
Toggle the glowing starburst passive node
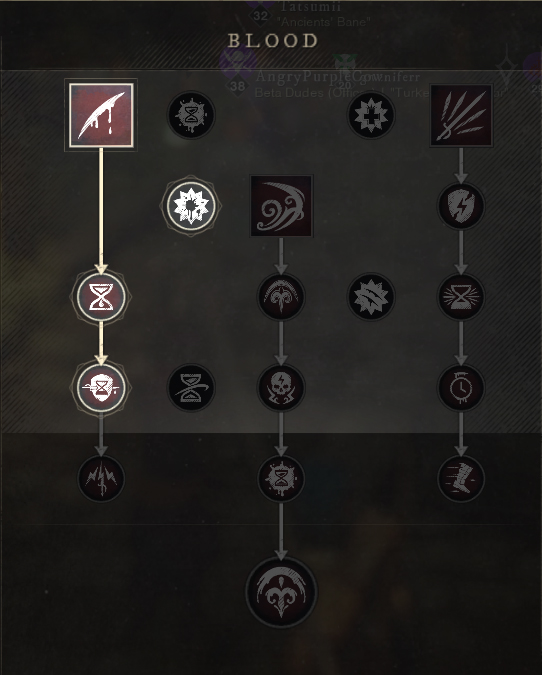click(191, 206)
